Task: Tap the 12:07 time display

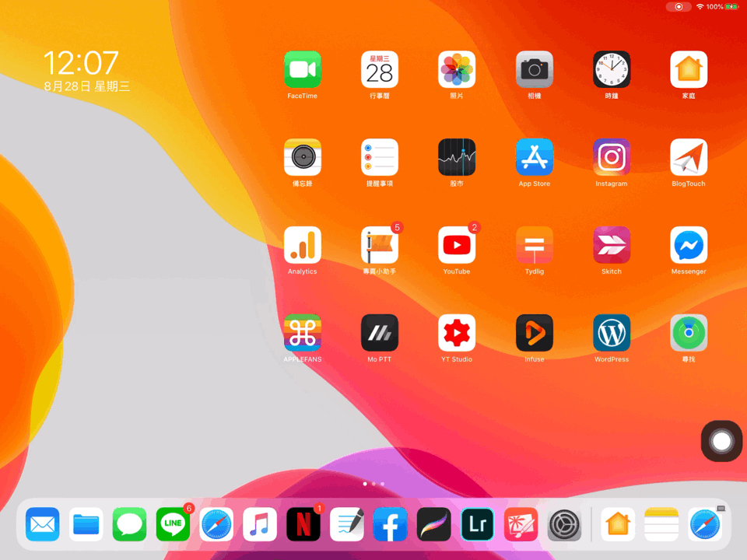Action: 80,63
